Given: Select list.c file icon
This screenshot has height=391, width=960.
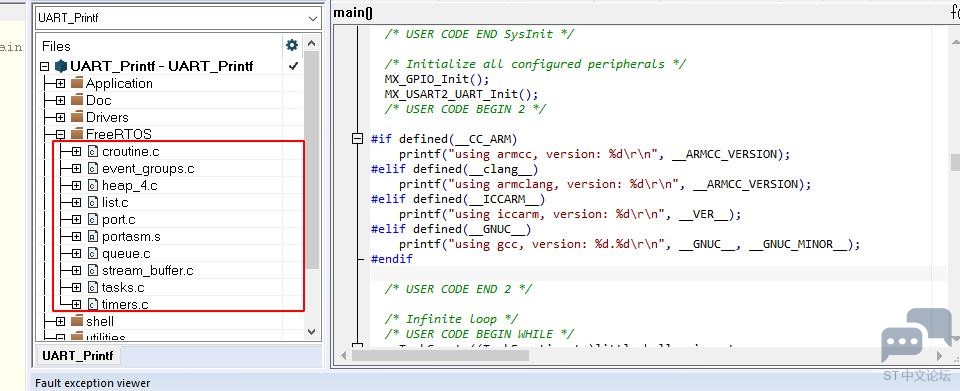Looking at the screenshot, I should tap(92, 203).
